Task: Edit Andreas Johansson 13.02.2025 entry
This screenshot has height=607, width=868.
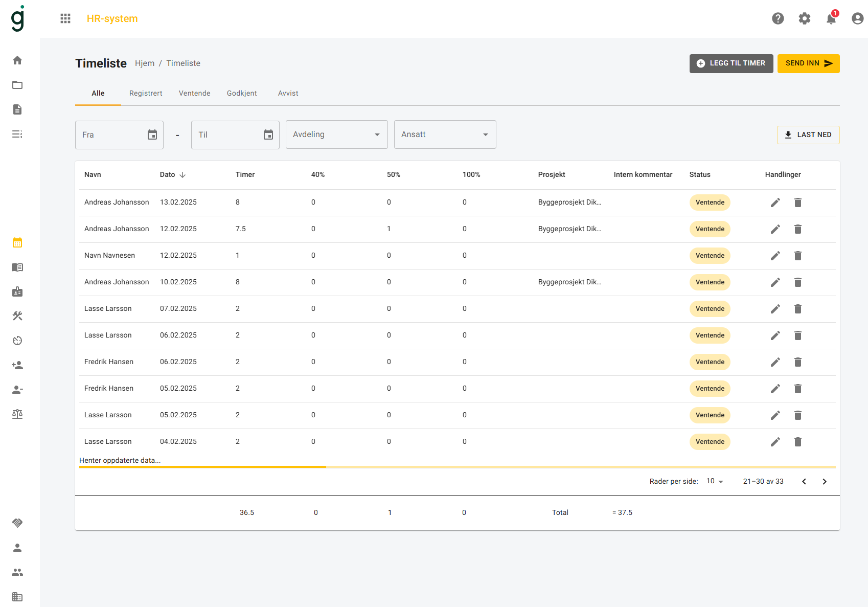Action: point(775,203)
